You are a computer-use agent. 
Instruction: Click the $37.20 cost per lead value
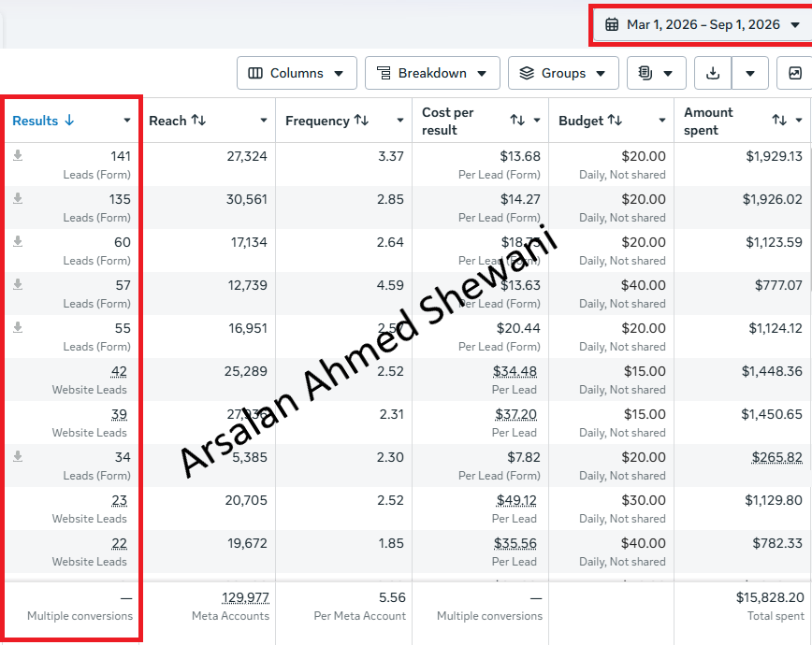click(515, 415)
